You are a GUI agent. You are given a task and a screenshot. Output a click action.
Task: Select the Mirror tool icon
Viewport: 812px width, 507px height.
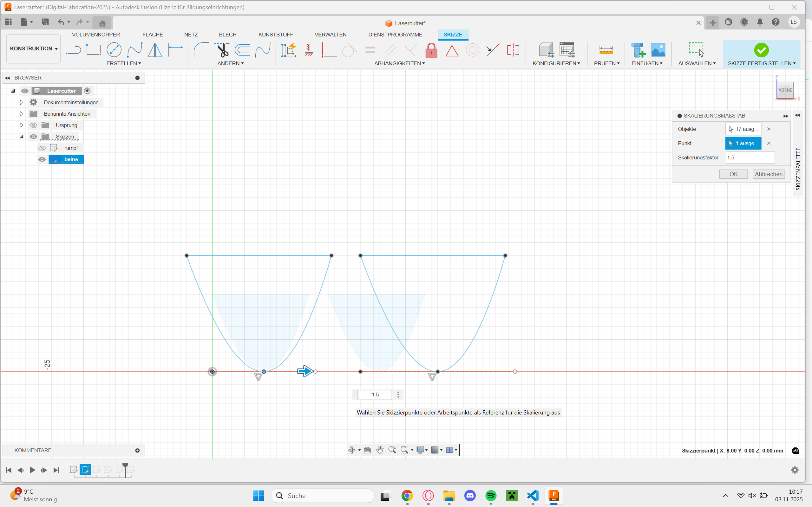(x=155, y=50)
